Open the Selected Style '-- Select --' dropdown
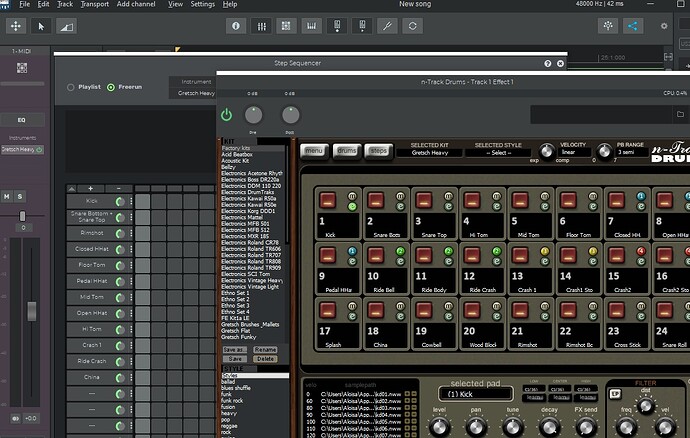The height and width of the screenshot is (438, 690). click(498, 153)
